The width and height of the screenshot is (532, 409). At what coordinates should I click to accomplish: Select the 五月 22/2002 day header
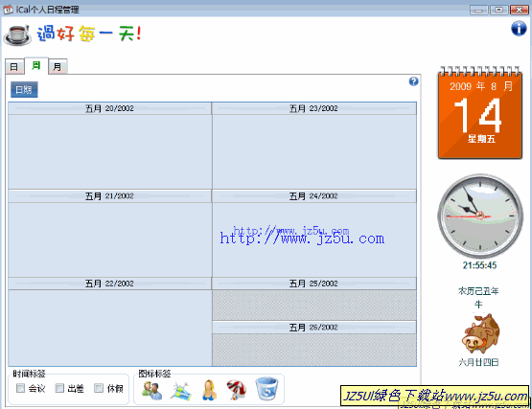(x=109, y=284)
